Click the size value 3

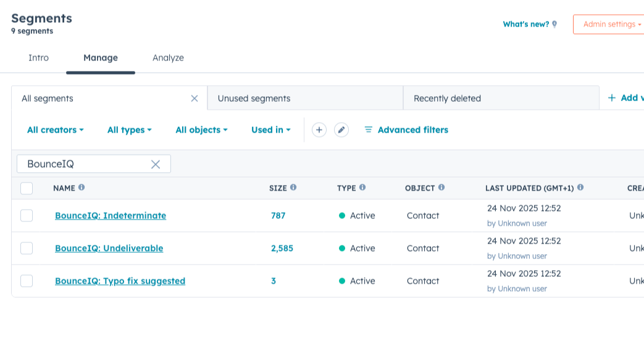point(274,281)
